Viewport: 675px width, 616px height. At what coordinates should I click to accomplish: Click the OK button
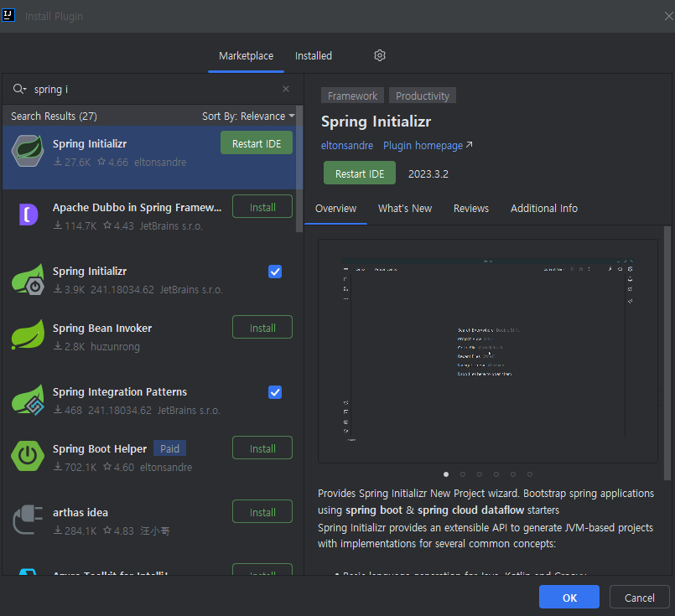569,597
